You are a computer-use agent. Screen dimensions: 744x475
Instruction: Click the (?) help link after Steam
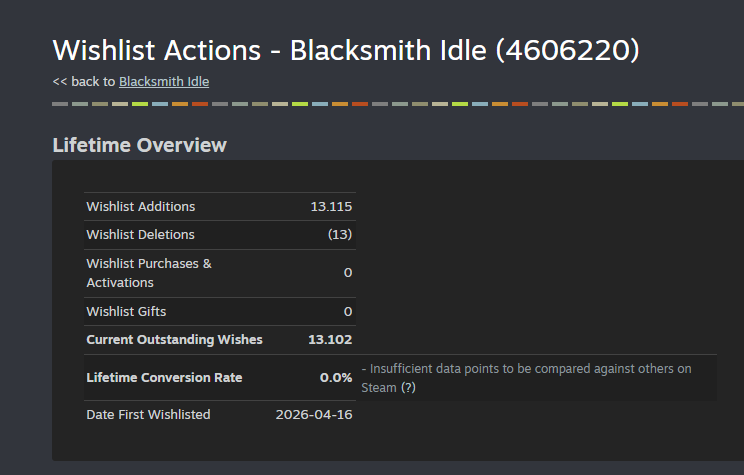pyautogui.click(x=408, y=388)
